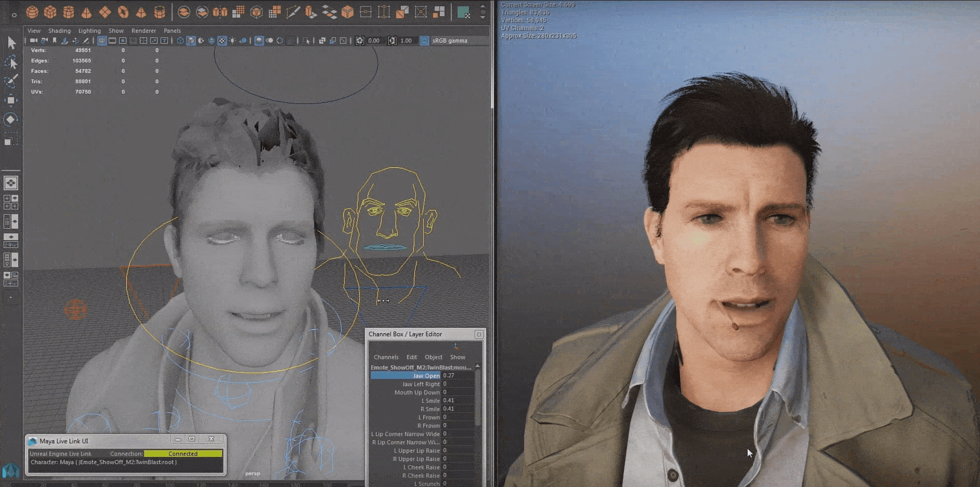
Task: Open the Show panel menu
Action: click(116, 31)
